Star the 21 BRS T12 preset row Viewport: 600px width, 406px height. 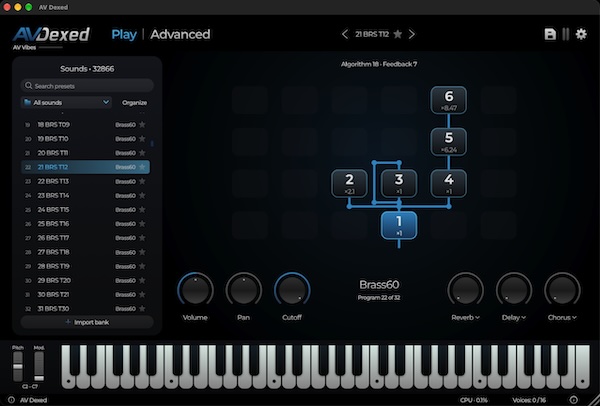[x=142, y=167]
